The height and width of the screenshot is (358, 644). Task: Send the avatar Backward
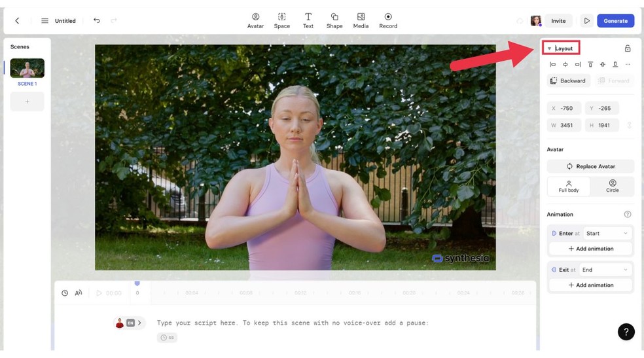(x=569, y=81)
